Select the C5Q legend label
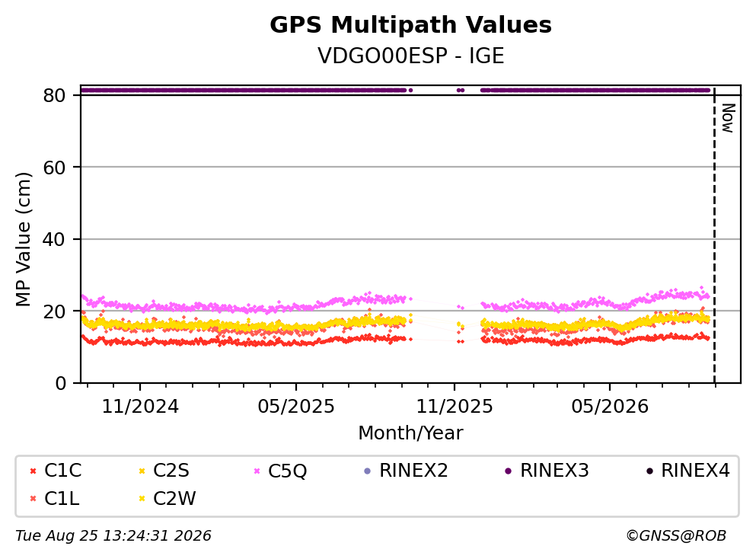This screenshot has width=756, height=559. pyautogui.click(x=287, y=471)
